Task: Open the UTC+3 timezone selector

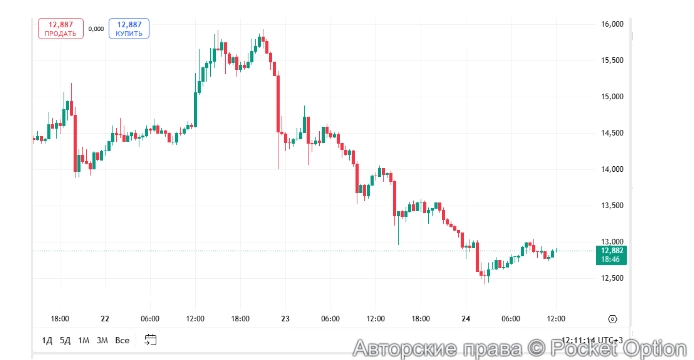Action: pos(592,340)
